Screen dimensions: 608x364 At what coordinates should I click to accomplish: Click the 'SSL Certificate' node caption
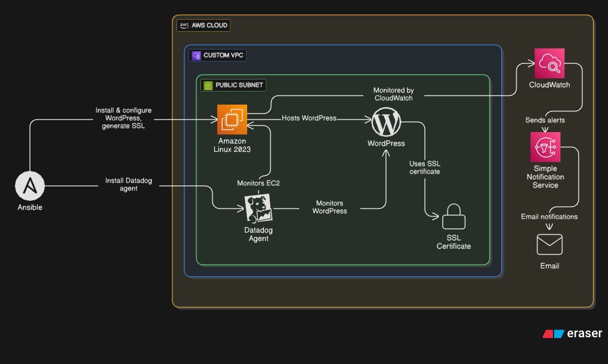click(454, 242)
